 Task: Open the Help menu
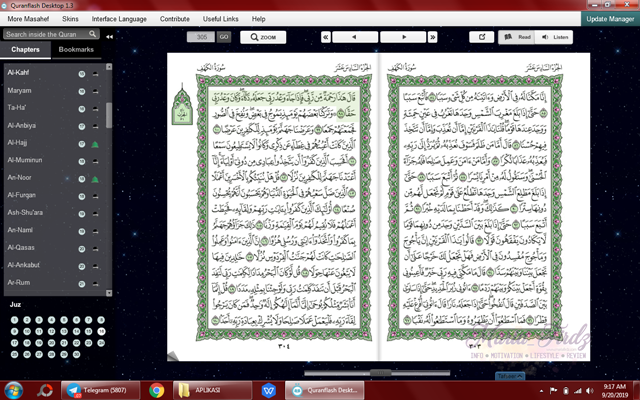[258, 19]
